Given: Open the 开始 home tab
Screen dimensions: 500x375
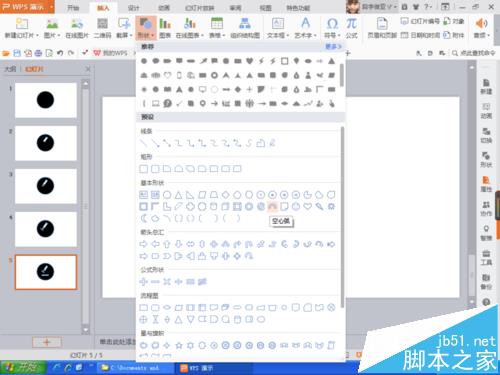Looking at the screenshot, I should click(x=73, y=8).
